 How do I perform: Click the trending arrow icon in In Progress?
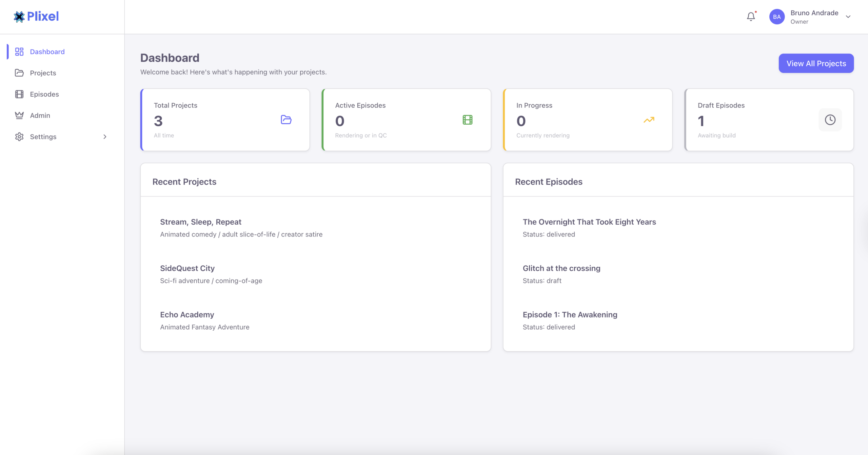(649, 120)
